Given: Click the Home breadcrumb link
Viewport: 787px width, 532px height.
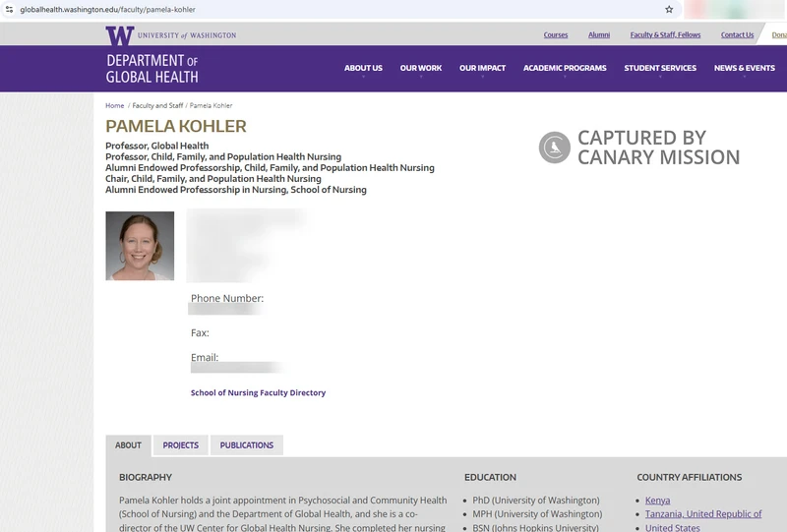Looking at the screenshot, I should click(114, 105).
